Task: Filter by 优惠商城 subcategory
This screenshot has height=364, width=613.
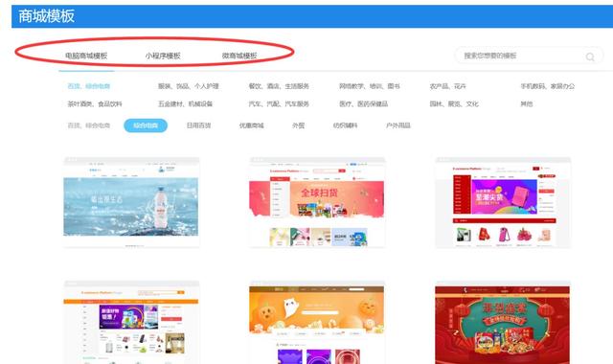Action: (x=251, y=125)
